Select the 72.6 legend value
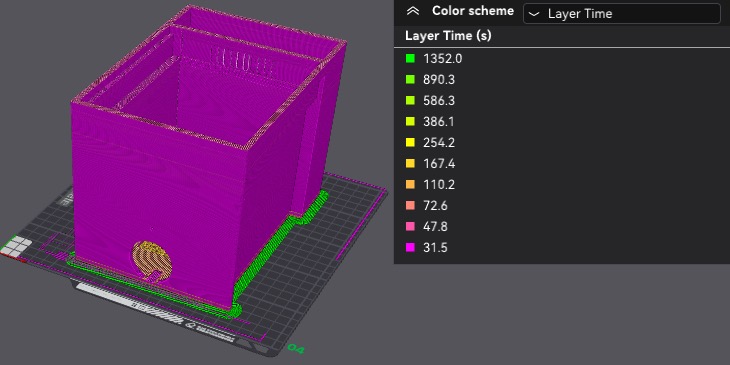Viewport: 730px width, 365px height. (435, 205)
